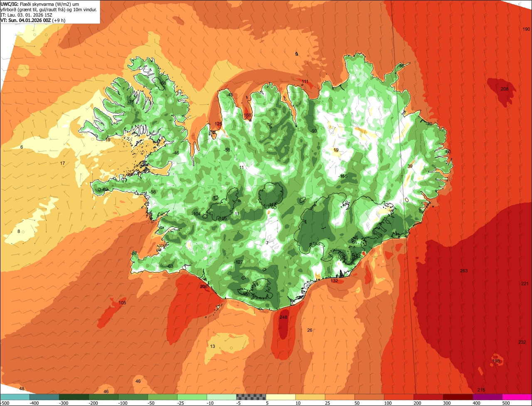Click the 132 value on the southeast coast

tap(334, 281)
